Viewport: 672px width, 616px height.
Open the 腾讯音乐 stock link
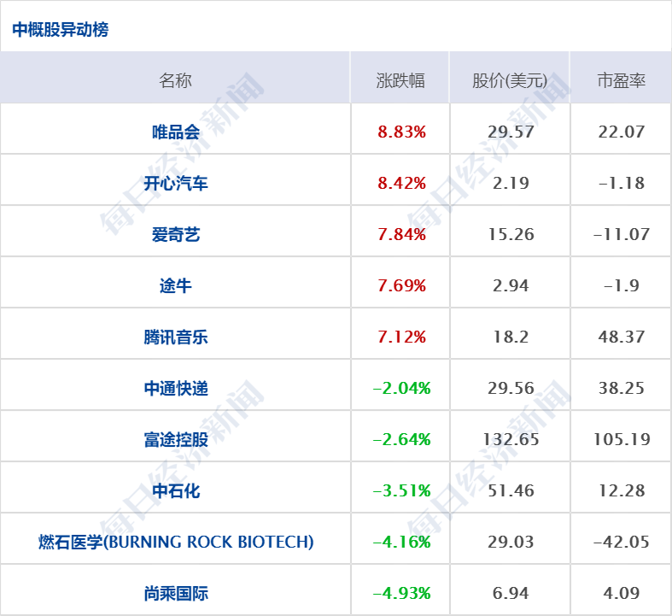coord(176,337)
